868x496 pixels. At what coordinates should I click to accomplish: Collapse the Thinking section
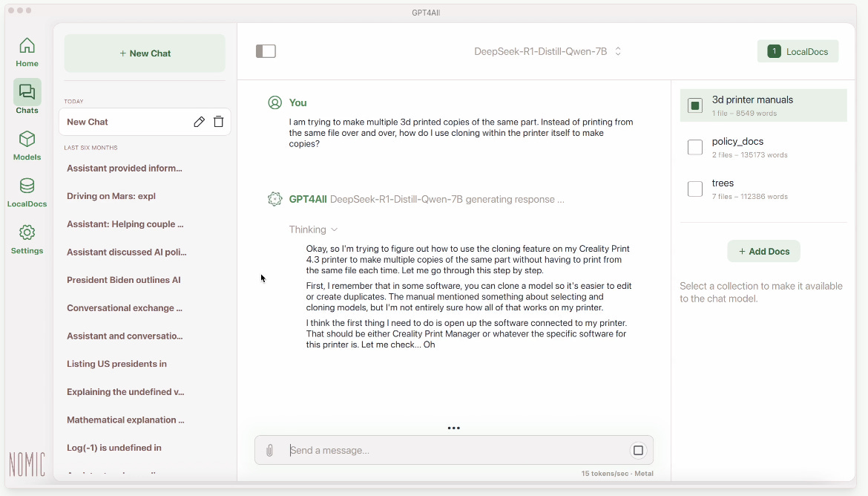coord(313,229)
